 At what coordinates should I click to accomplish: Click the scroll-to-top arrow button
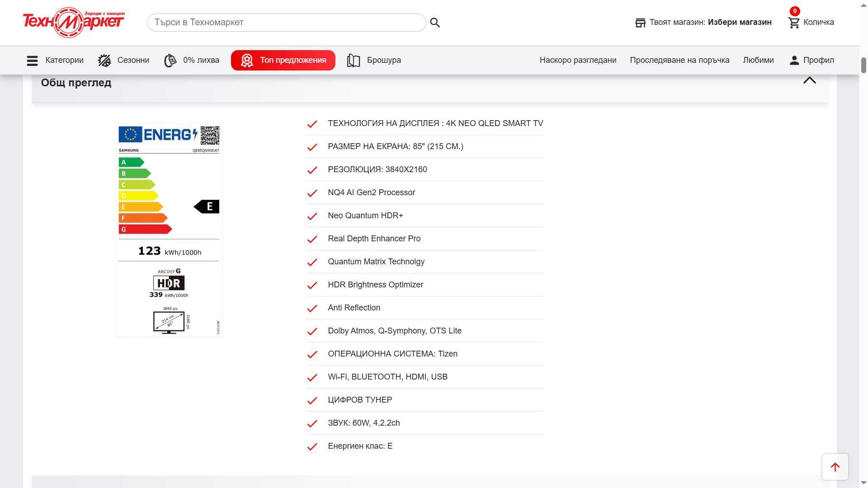tap(835, 467)
